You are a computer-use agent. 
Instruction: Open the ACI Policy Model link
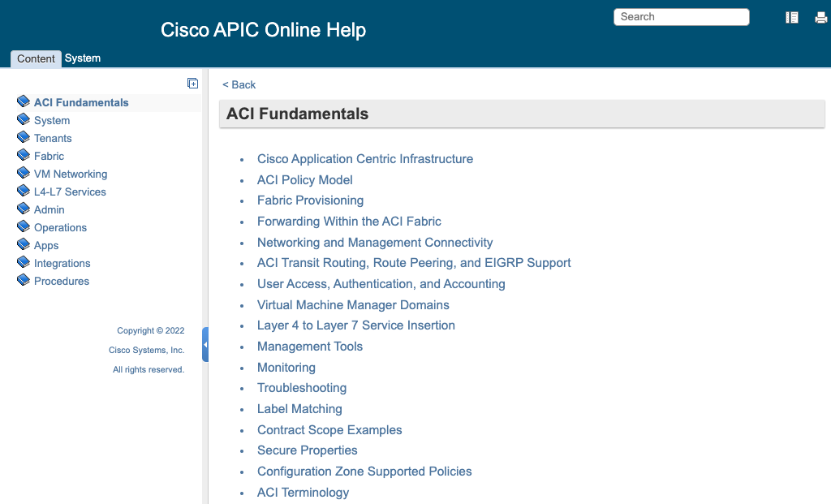pyautogui.click(x=305, y=180)
